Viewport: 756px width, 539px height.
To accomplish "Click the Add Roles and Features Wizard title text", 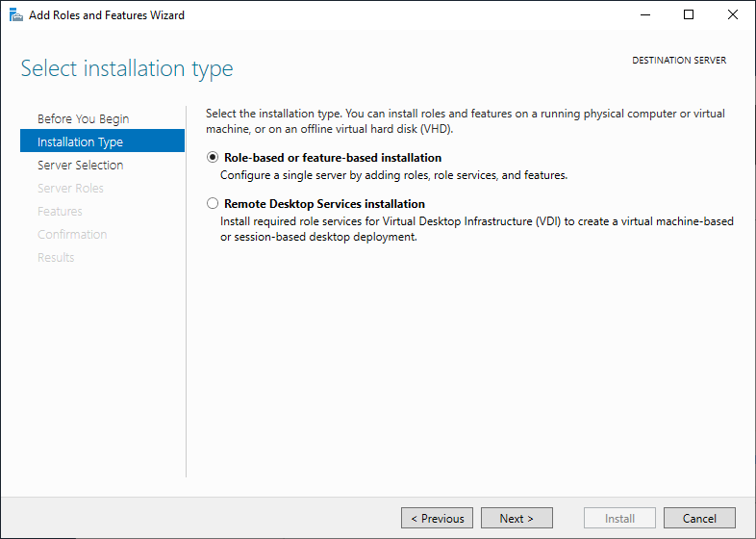I will [107, 15].
